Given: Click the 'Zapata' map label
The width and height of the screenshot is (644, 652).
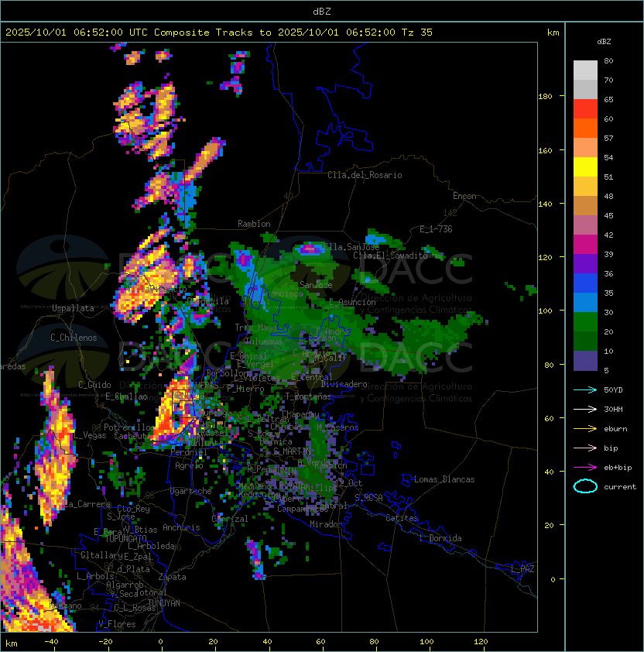Looking at the screenshot, I should tap(172, 577).
